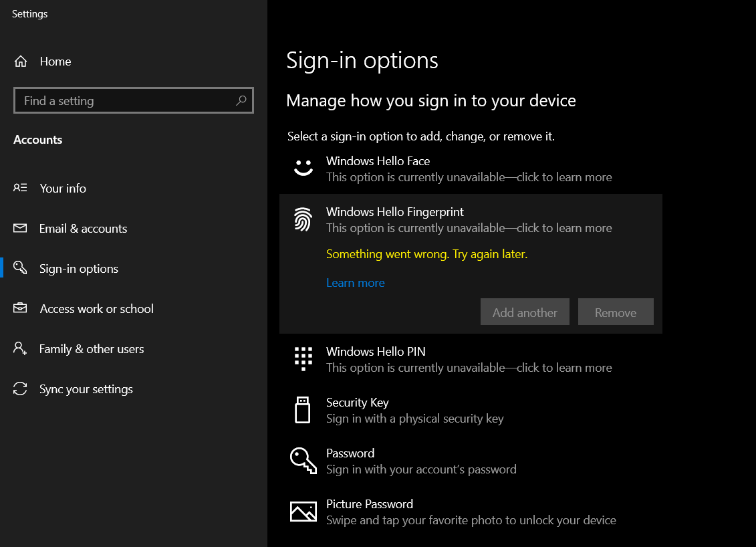This screenshot has width=756, height=547.
Task: Click the Access work or school briefcase icon
Action: point(20,308)
